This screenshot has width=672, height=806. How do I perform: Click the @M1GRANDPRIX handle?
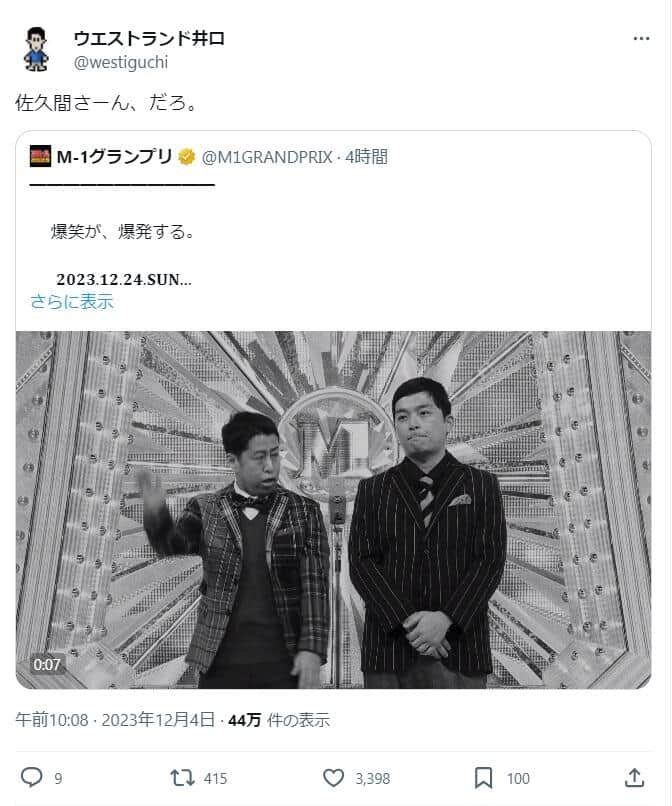coord(267,157)
